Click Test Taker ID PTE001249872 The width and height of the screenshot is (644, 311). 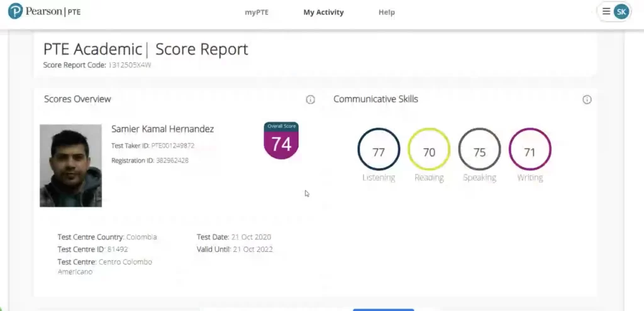tap(153, 146)
